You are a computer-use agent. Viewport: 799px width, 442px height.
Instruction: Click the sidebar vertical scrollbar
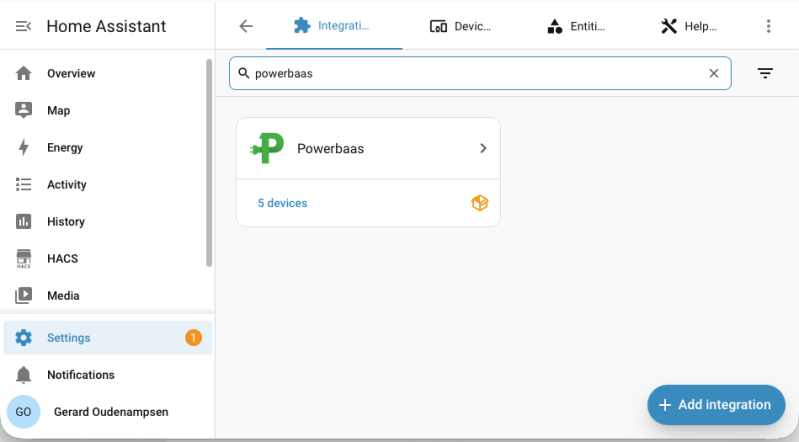209,163
